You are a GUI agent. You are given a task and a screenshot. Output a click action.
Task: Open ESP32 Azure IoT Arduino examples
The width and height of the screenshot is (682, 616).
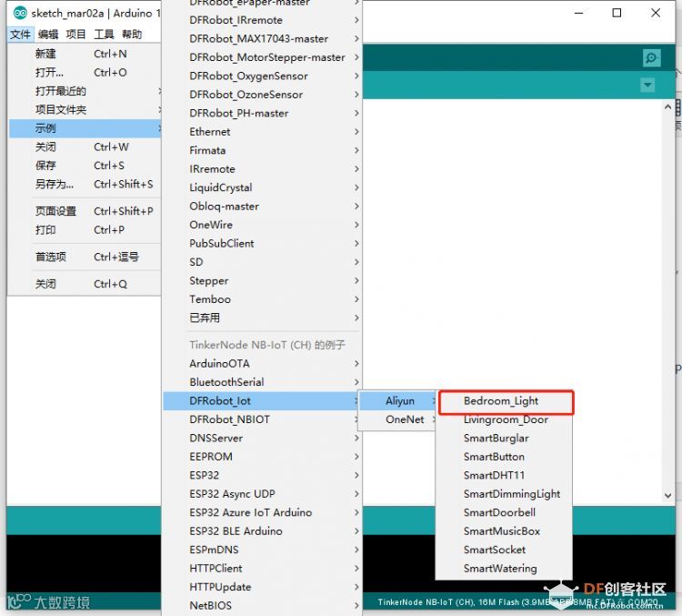point(262,512)
